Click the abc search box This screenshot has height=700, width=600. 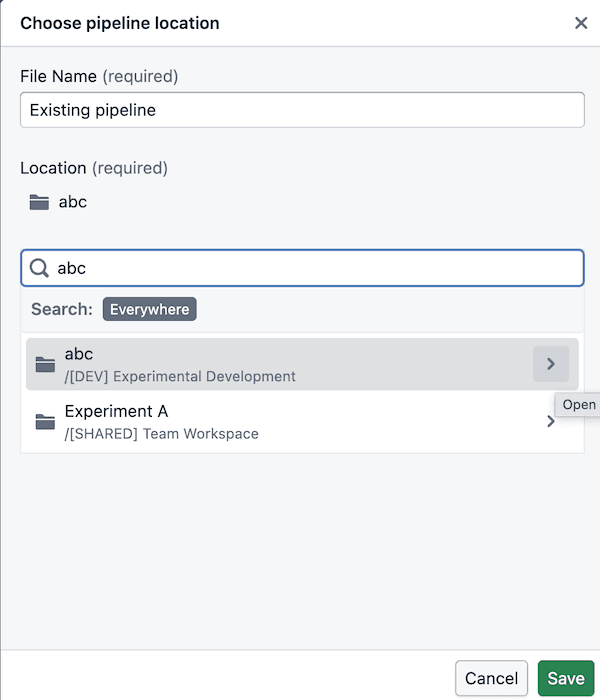pyautogui.click(x=302, y=268)
